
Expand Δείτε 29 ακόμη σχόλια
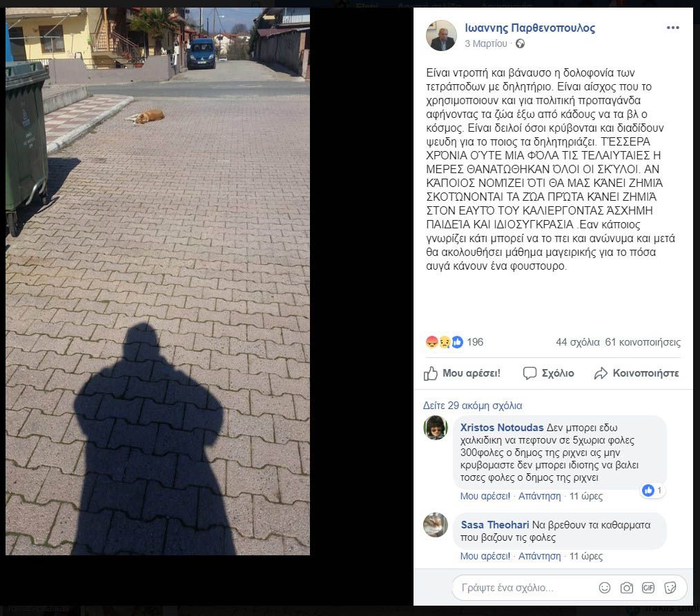click(472, 406)
